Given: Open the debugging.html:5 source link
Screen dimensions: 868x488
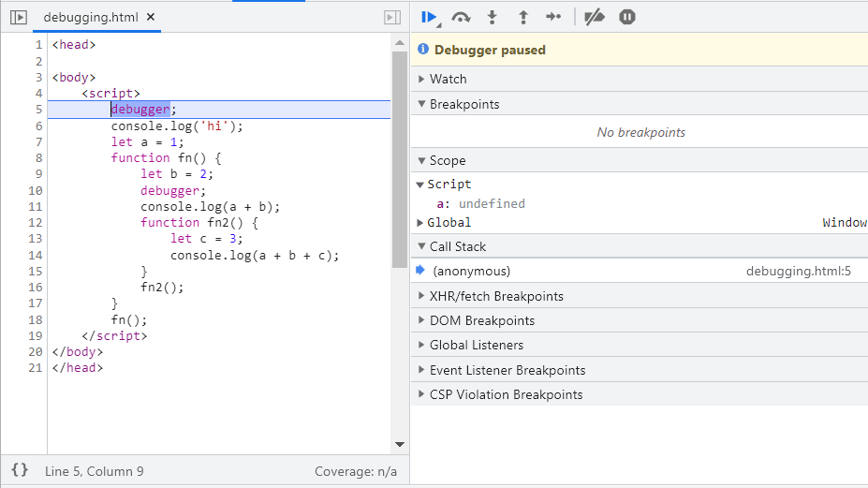Looking at the screenshot, I should click(x=799, y=271).
